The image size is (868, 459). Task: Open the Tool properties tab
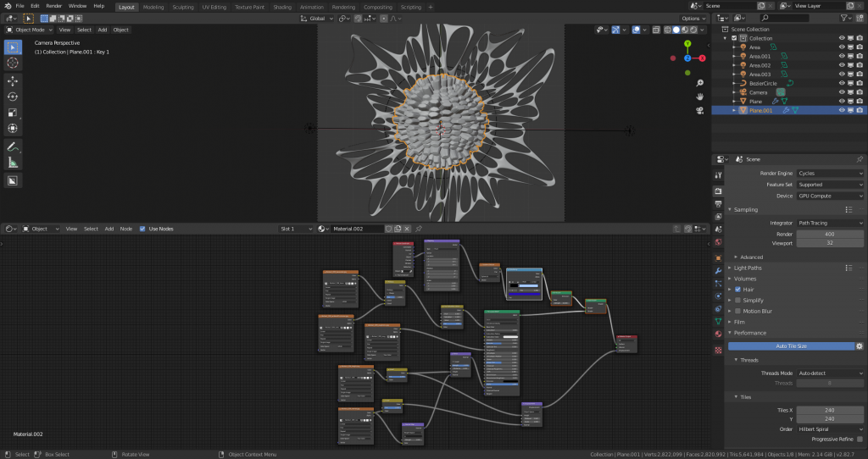click(x=718, y=175)
